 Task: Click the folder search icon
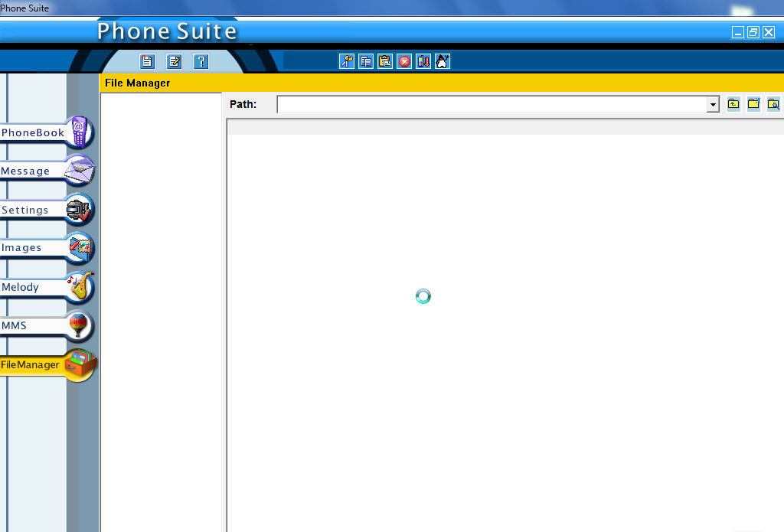point(773,104)
